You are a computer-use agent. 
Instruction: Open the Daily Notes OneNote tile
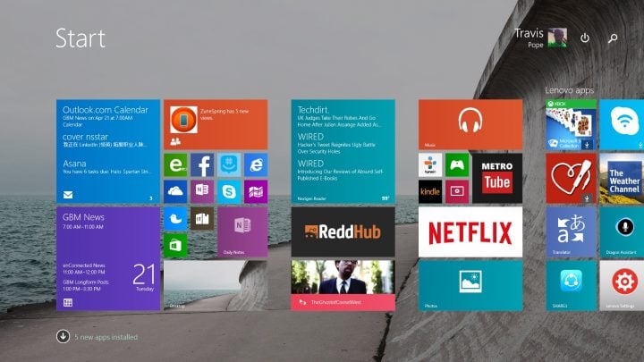tap(242, 232)
